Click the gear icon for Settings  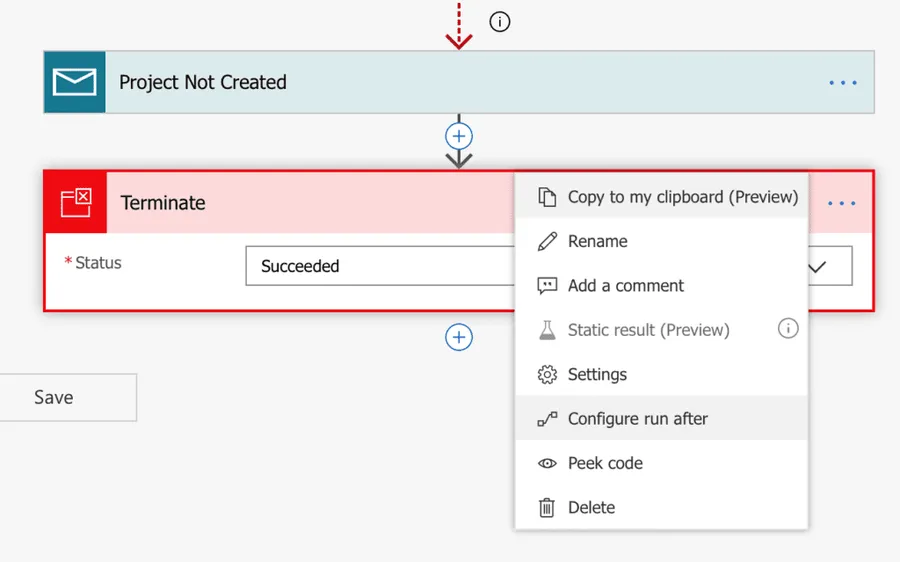point(547,375)
